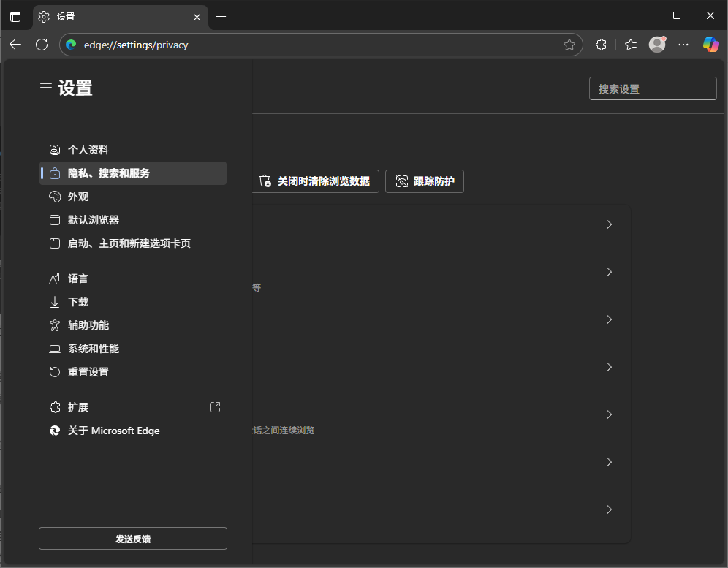Click the 发送反馈 button
The image size is (728, 568).
coord(132,538)
